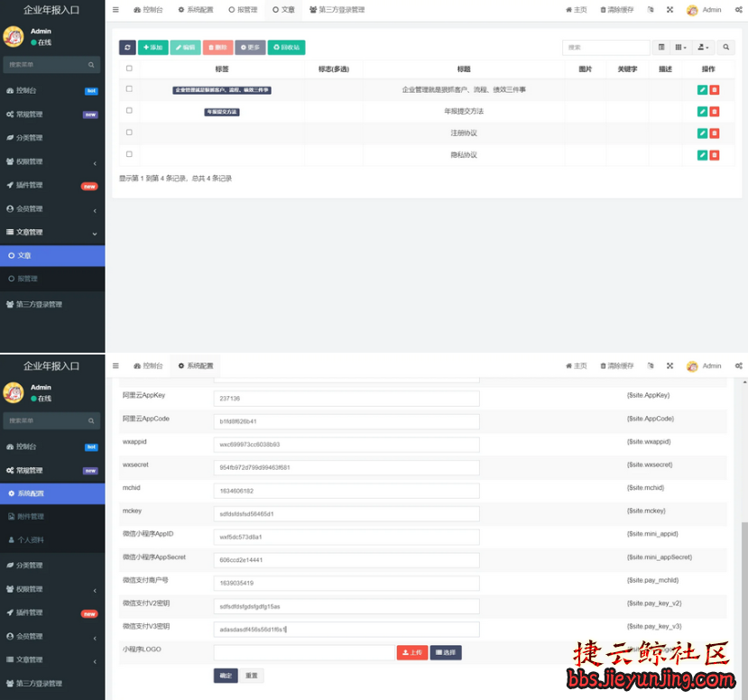Image resolution: width=748 pixels, height=700 pixels.
Task: Click the 选择 file chooser button
Action: point(446,652)
